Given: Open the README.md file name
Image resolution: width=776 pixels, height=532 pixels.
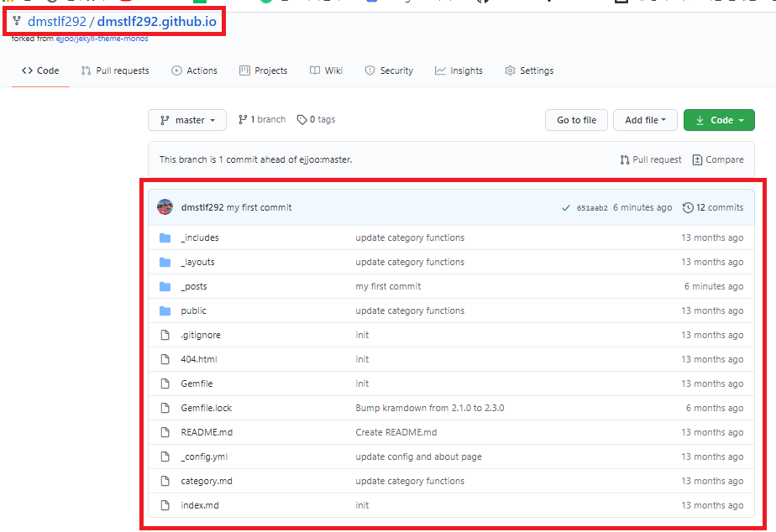Looking at the screenshot, I should tap(207, 432).
